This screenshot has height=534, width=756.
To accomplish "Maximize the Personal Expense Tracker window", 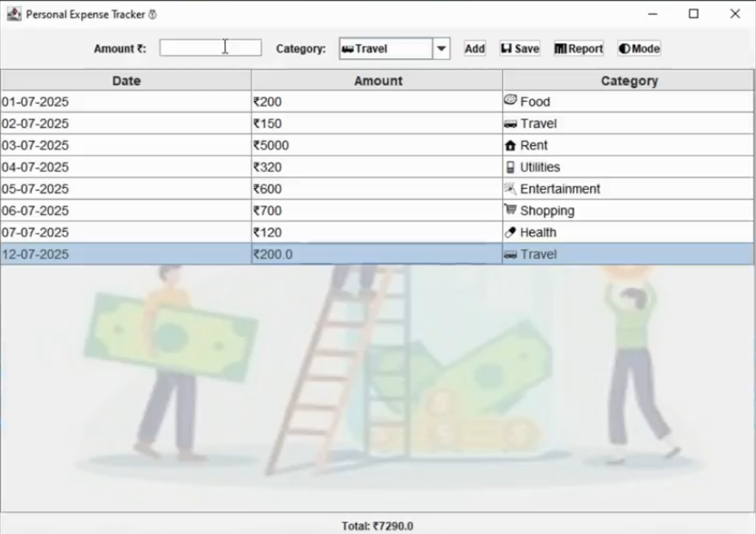I will click(x=693, y=14).
